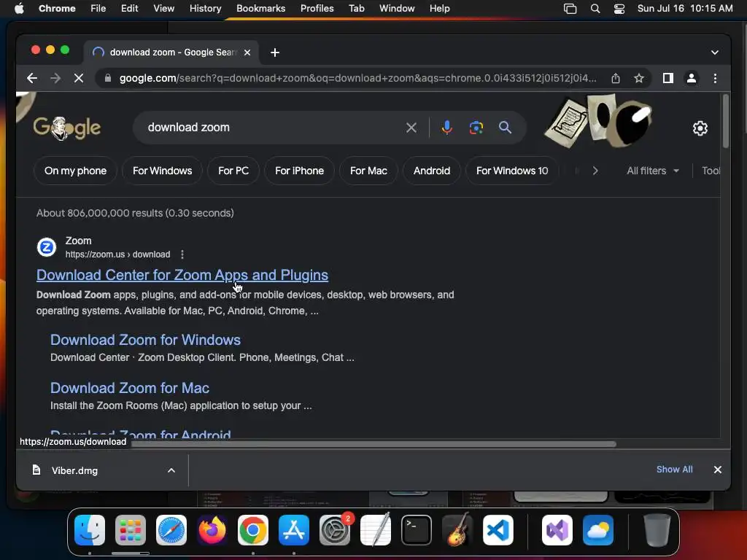Expand the Viber.dmg download options chevron

171,470
